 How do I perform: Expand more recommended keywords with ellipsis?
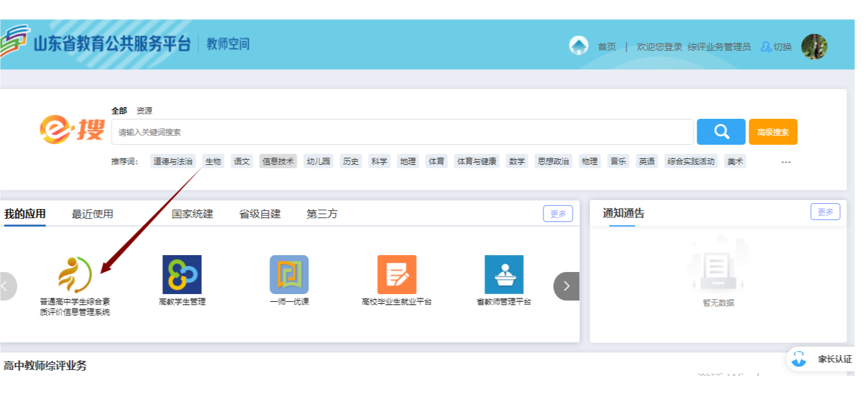(786, 162)
